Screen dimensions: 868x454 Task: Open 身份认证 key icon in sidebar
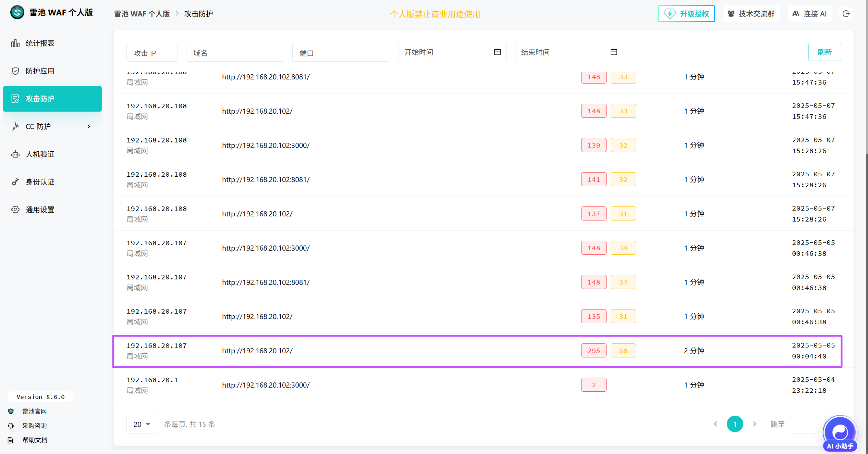point(15,182)
